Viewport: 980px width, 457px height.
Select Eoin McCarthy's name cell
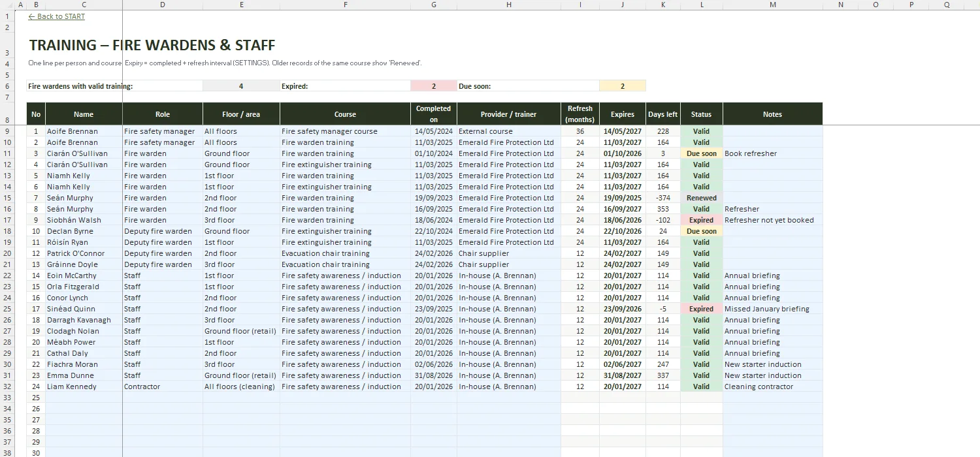click(x=84, y=276)
